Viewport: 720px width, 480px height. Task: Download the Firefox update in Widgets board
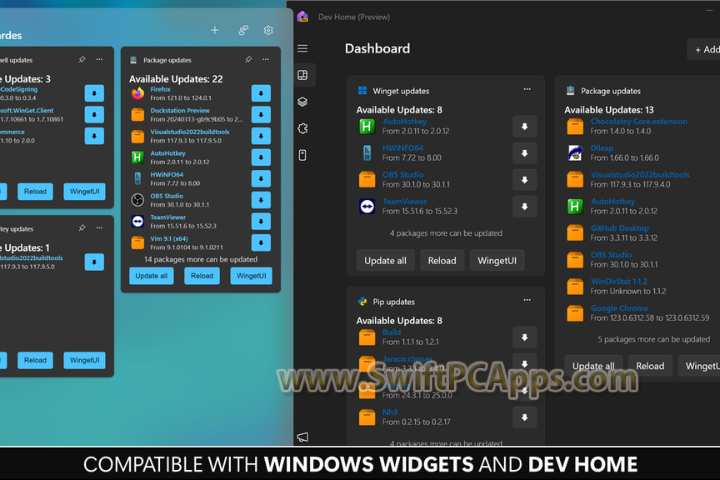point(261,93)
